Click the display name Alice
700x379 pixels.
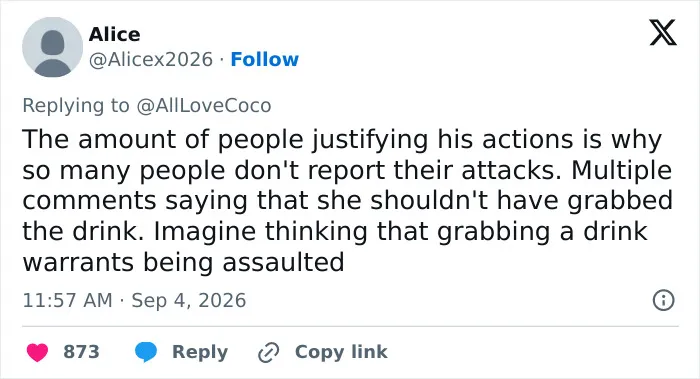click(x=114, y=34)
